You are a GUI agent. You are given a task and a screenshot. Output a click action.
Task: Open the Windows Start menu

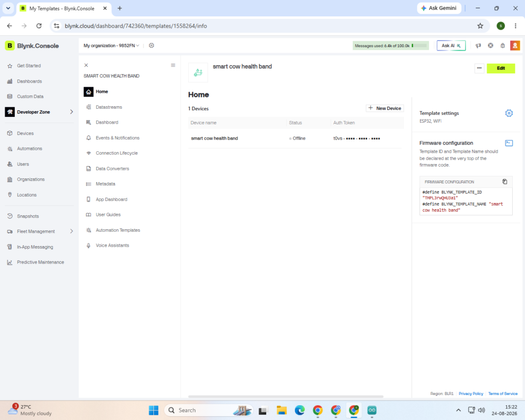[153, 410]
